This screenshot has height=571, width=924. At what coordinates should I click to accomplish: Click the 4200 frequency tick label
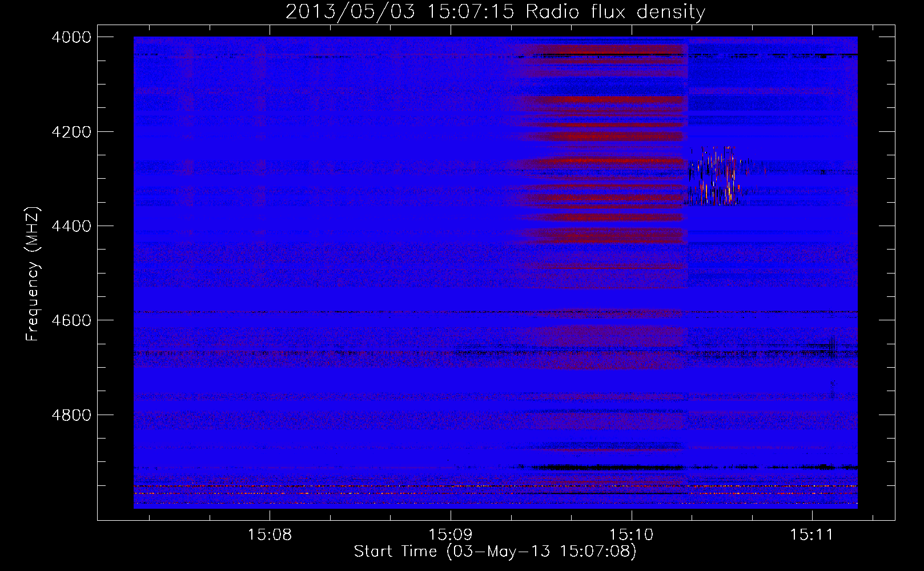[71, 132]
